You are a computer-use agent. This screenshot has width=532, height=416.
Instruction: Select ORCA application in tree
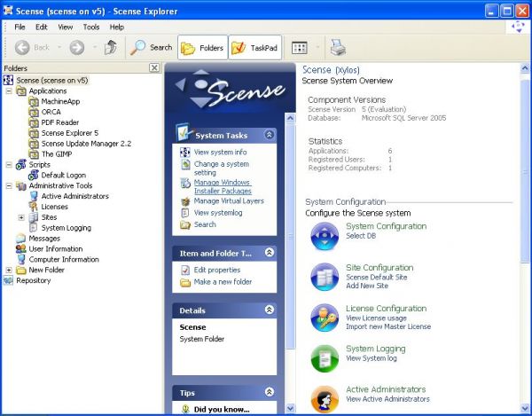(x=51, y=112)
